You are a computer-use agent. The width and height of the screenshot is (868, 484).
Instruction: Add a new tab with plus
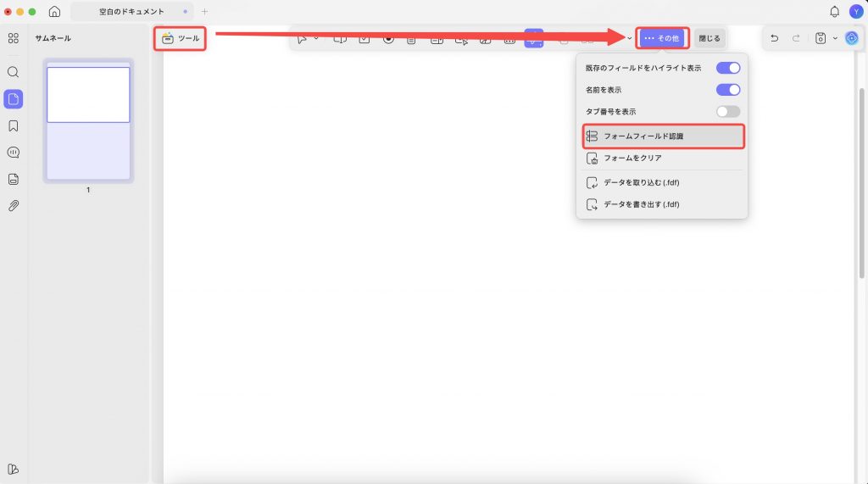pyautogui.click(x=204, y=12)
